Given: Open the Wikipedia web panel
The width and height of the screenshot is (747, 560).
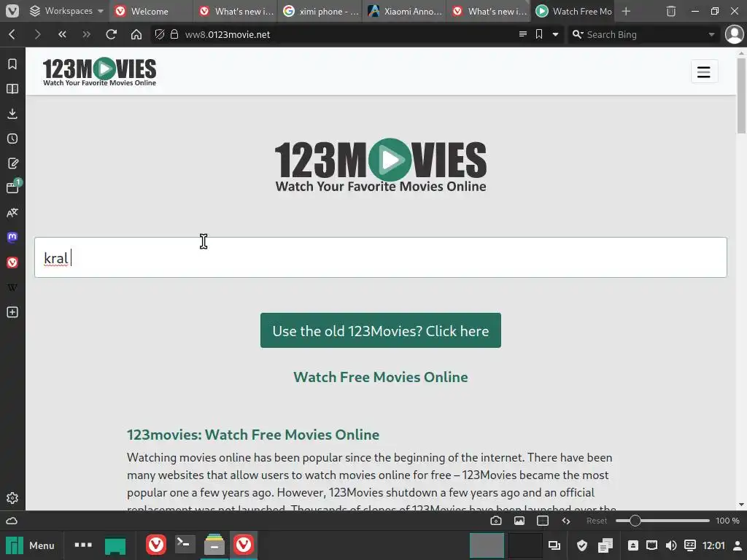Looking at the screenshot, I should [12, 287].
